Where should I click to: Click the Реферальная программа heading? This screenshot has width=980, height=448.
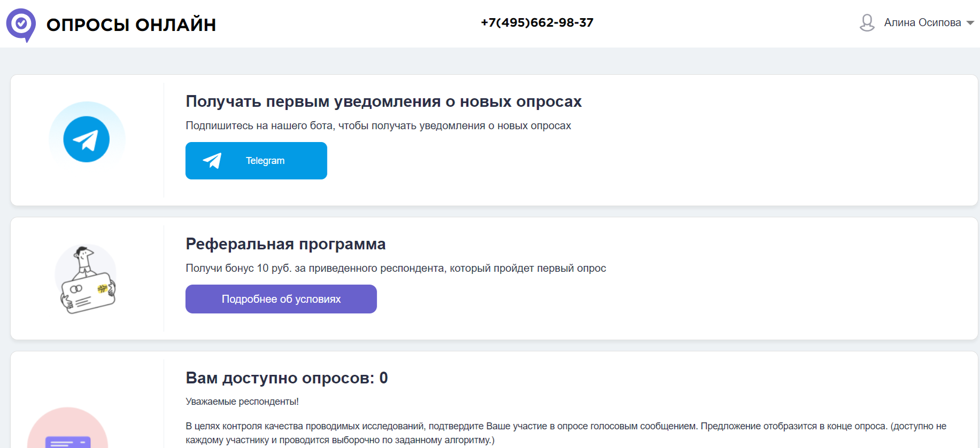tap(285, 244)
